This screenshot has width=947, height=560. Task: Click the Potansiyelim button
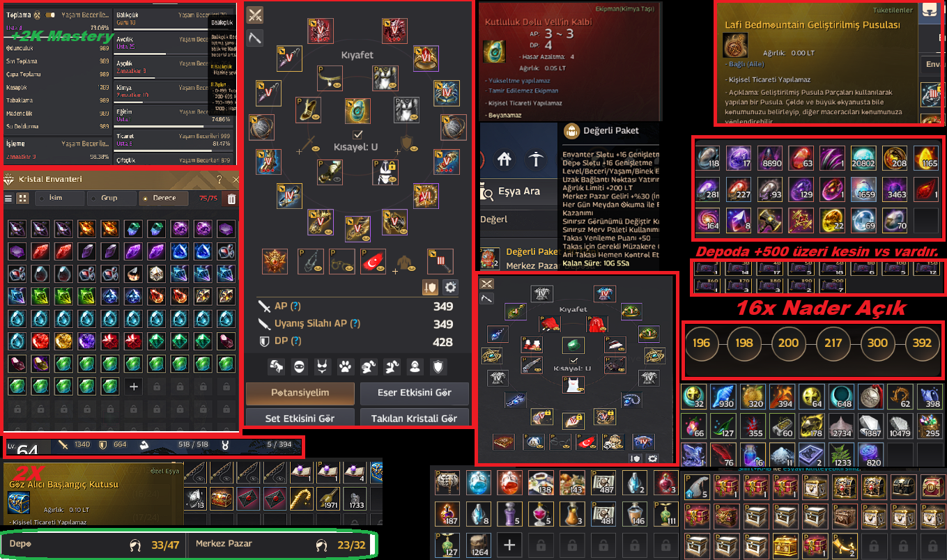click(300, 393)
